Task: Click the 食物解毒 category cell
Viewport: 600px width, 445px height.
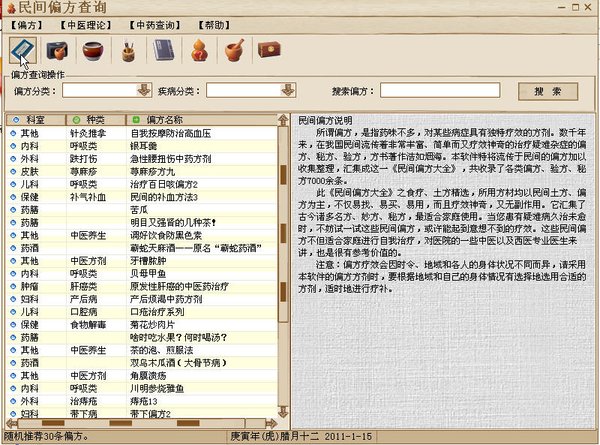Action: point(88,324)
